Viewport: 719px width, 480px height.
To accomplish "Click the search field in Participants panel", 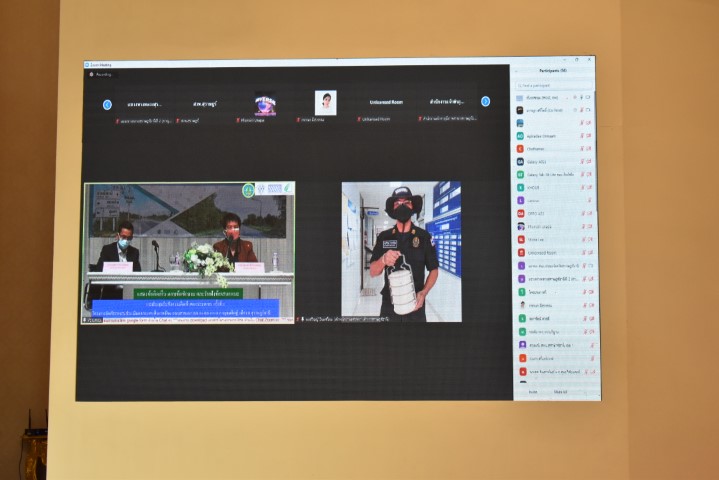I will tap(555, 85).
